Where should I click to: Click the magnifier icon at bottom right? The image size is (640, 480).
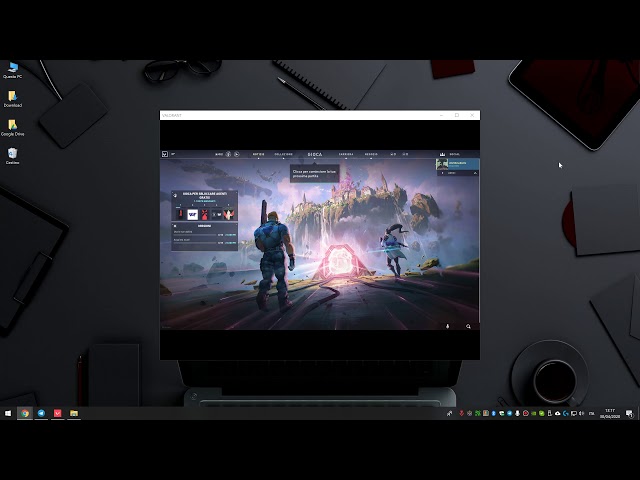click(x=468, y=325)
